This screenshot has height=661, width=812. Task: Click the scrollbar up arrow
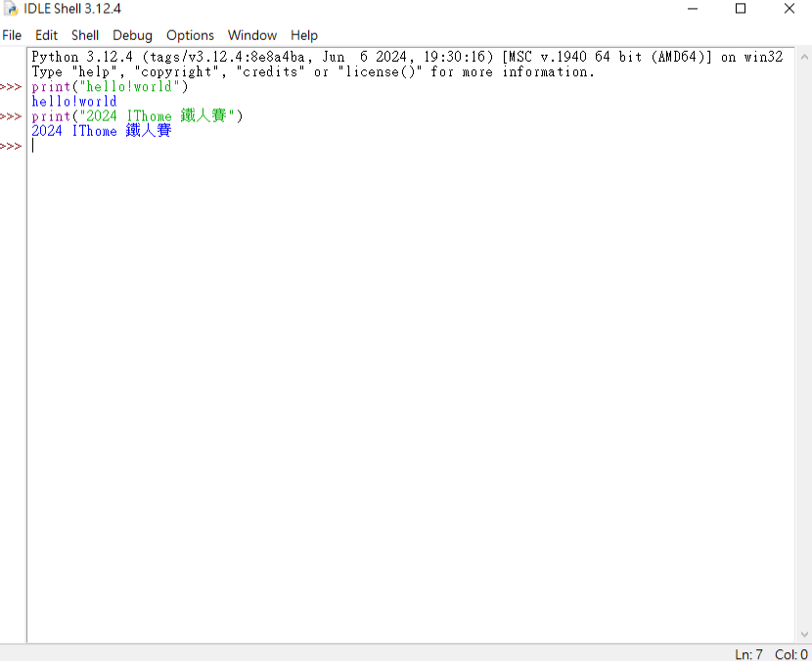pos(804,57)
